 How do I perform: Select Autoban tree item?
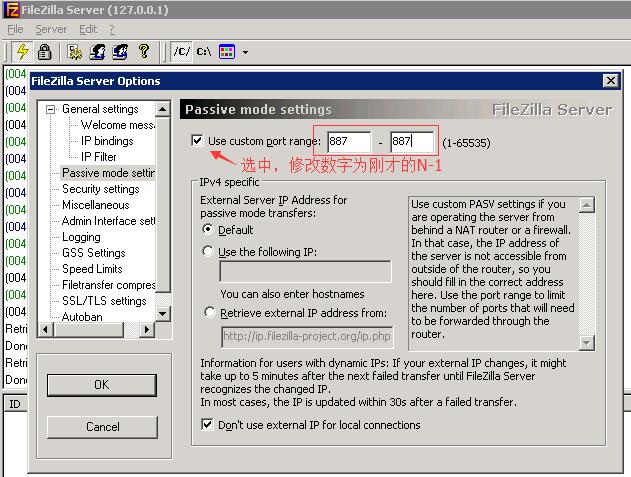pos(82,317)
